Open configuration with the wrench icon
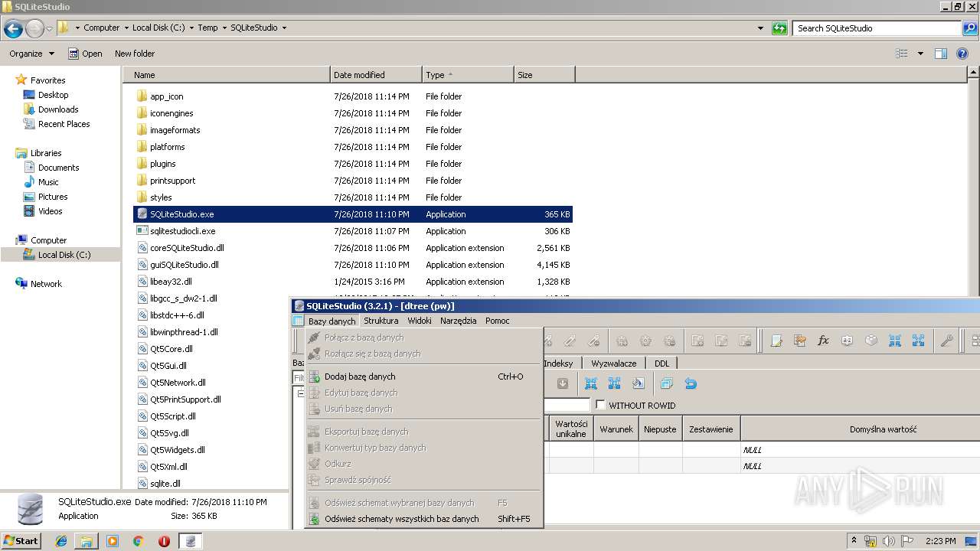Viewport: 980px width, 551px height. pyautogui.click(x=946, y=341)
